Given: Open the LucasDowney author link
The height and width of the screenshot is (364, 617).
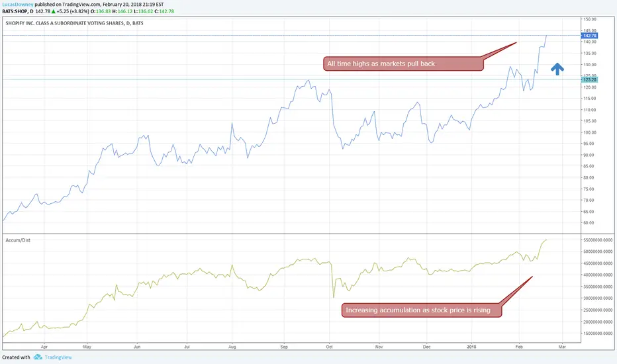Looking at the screenshot, I should click(x=18, y=5).
